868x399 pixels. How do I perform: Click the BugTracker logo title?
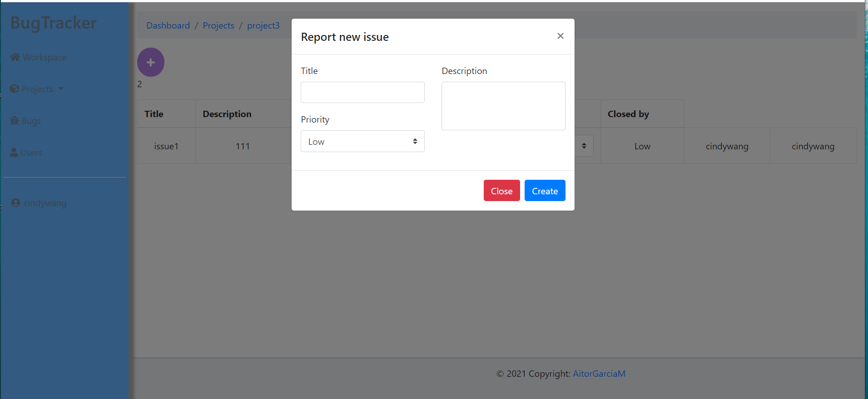coord(54,23)
